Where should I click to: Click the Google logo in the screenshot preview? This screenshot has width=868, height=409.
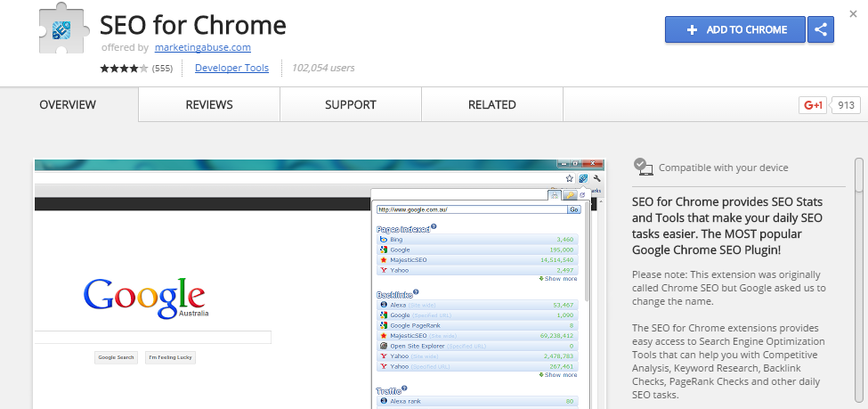143,296
